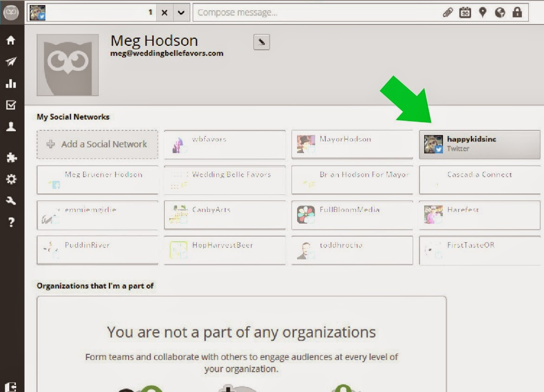Click the Meg Hodson profile name
The image size is (544, 392).
click(x=154, y=41)
